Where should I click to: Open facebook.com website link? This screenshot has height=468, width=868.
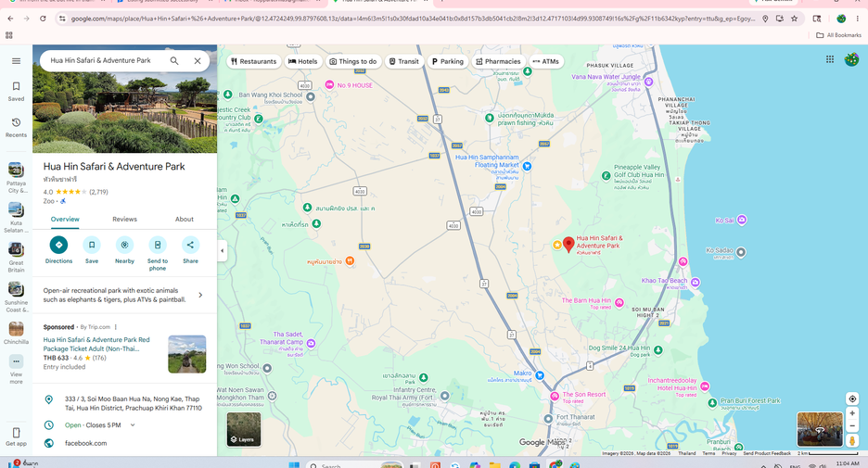pyautogui.click(x=86, y=443)
